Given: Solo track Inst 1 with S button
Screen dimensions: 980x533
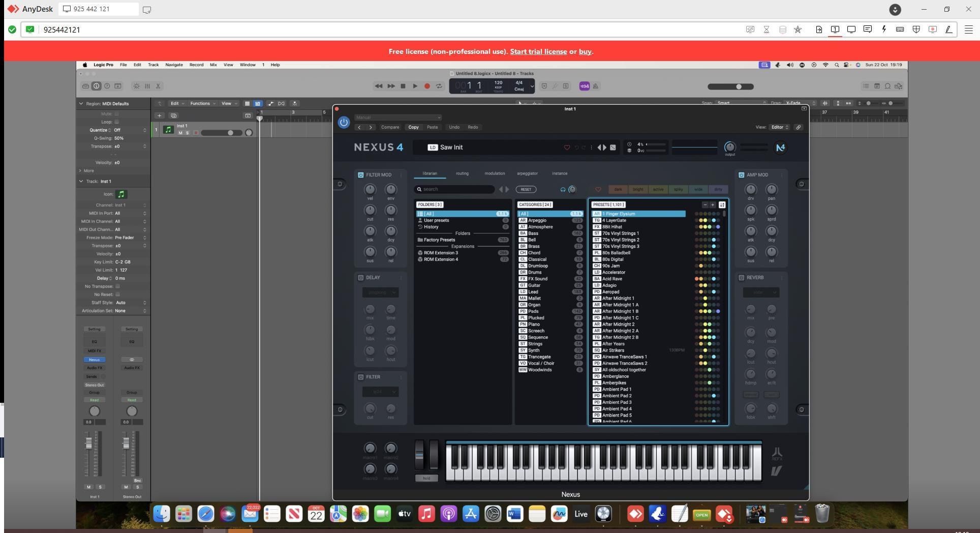Looking at the screenshot, I should [x=187, y=133].
